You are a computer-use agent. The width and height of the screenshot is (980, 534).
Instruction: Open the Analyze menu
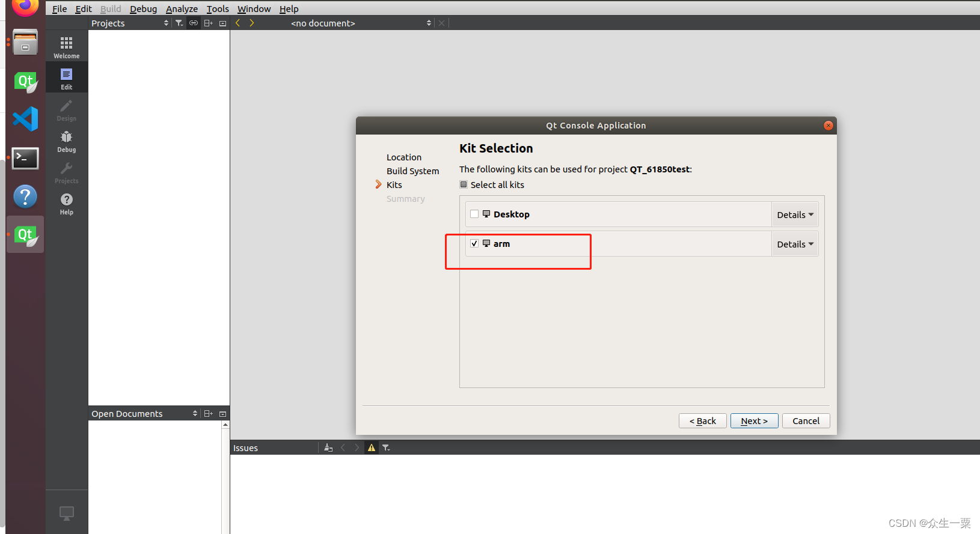tap(182, 8)
